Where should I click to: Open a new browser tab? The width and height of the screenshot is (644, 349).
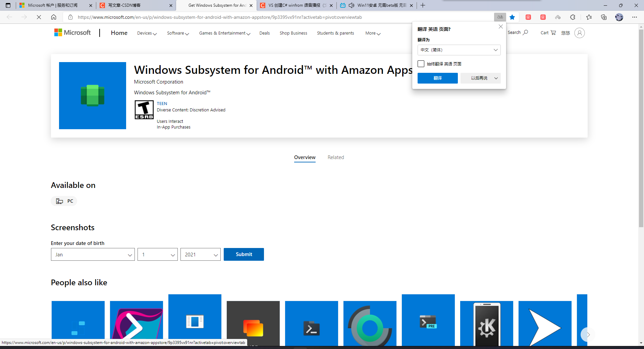click(423, 5)
